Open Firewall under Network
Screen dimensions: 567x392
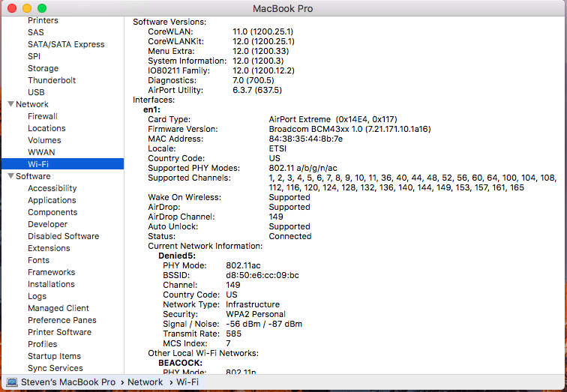[x=43, y=116]
